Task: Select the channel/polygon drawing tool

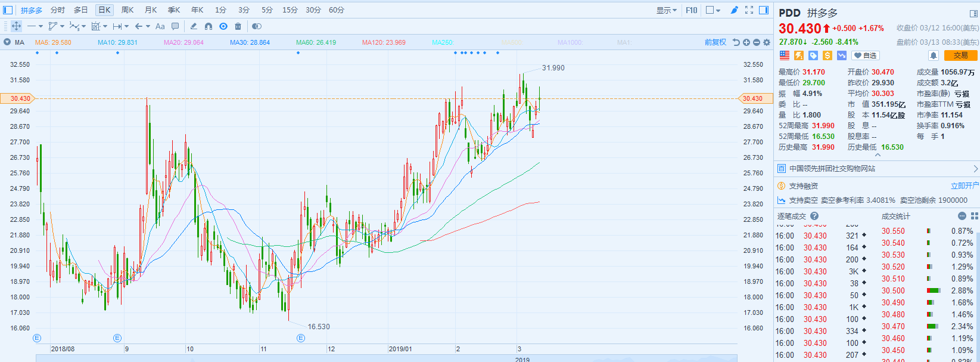Action: click(53, 26)
